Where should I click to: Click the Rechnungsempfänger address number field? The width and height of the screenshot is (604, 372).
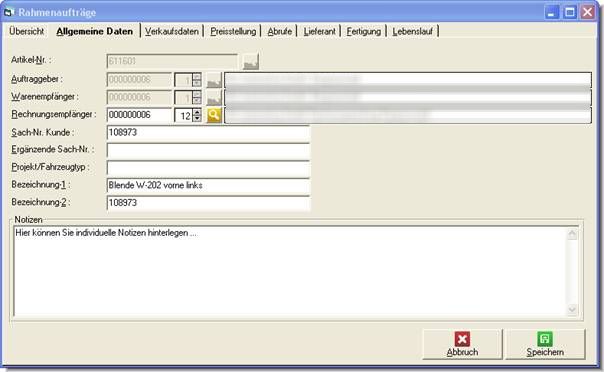pos(184,116)
